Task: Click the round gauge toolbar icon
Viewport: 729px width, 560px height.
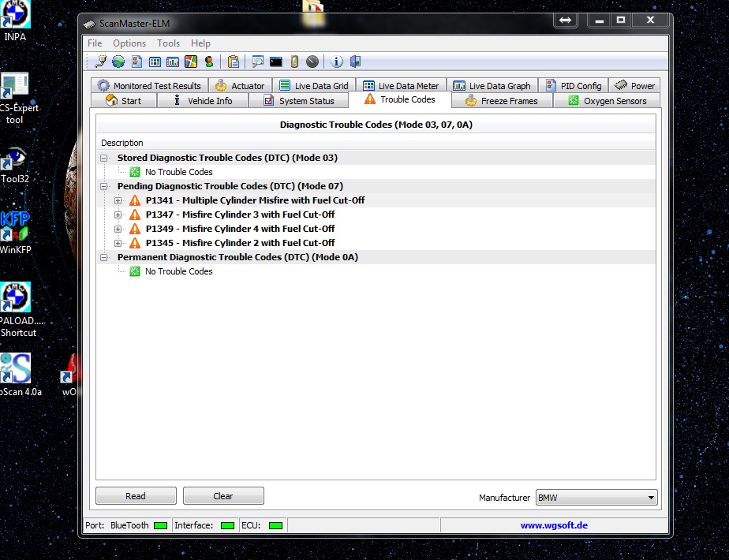Action: [x=312, y=62]
